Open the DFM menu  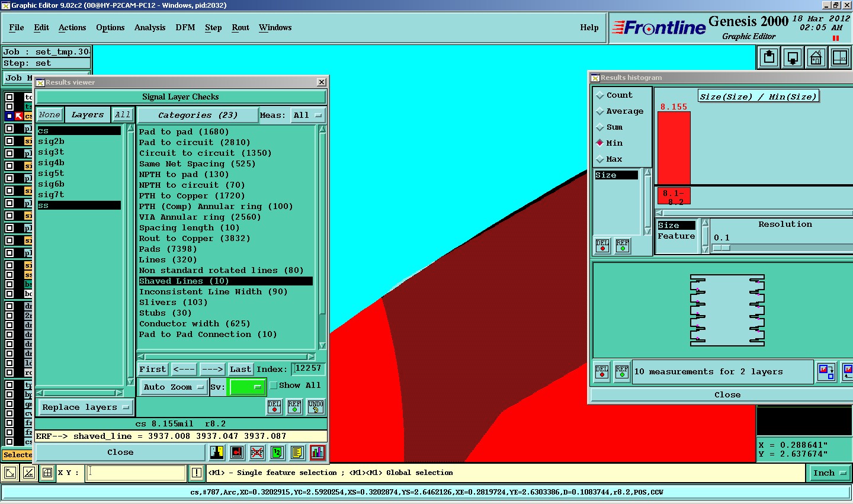click(x=185, y=28)
